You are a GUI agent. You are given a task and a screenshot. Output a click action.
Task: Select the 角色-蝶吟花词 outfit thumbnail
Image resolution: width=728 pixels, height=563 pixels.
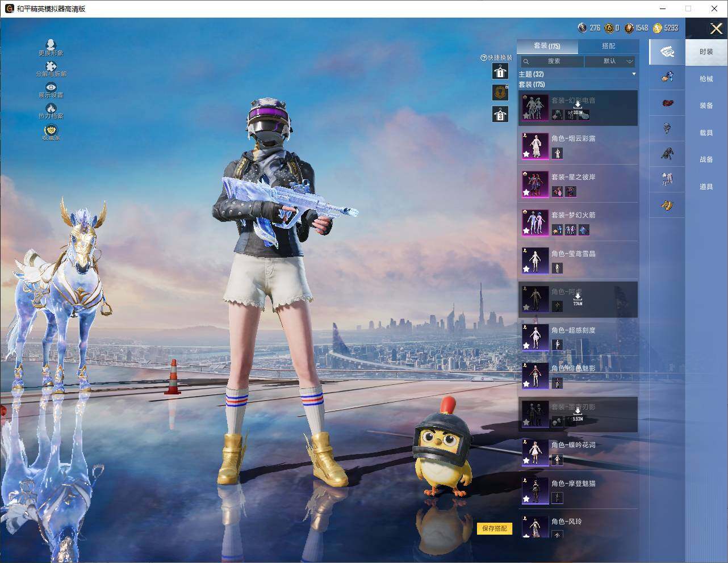coord(535,452)
